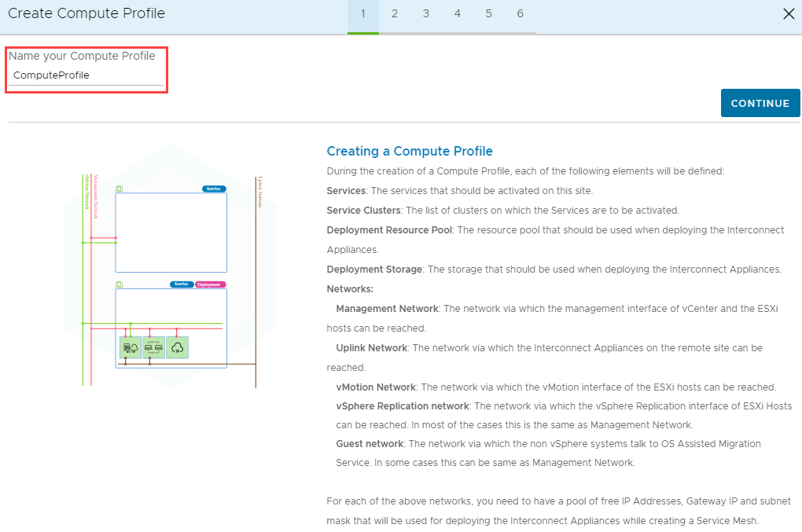Click the Service badge on lower cluster
The height and width of the screenshot is (532, 802).
click(x=182, y=284)
